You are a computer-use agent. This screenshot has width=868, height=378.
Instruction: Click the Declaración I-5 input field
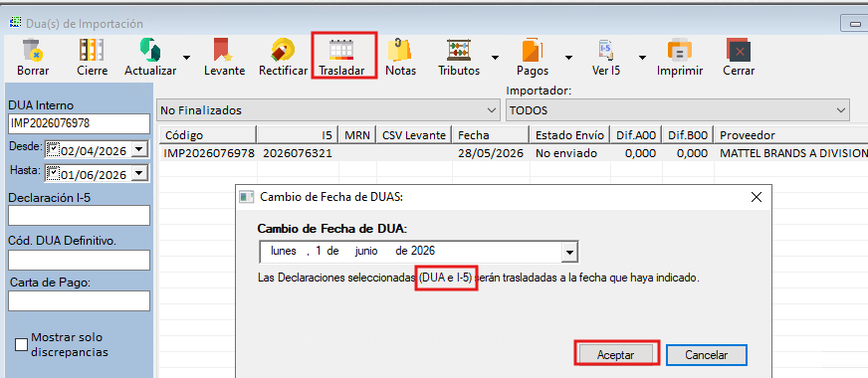80,215
